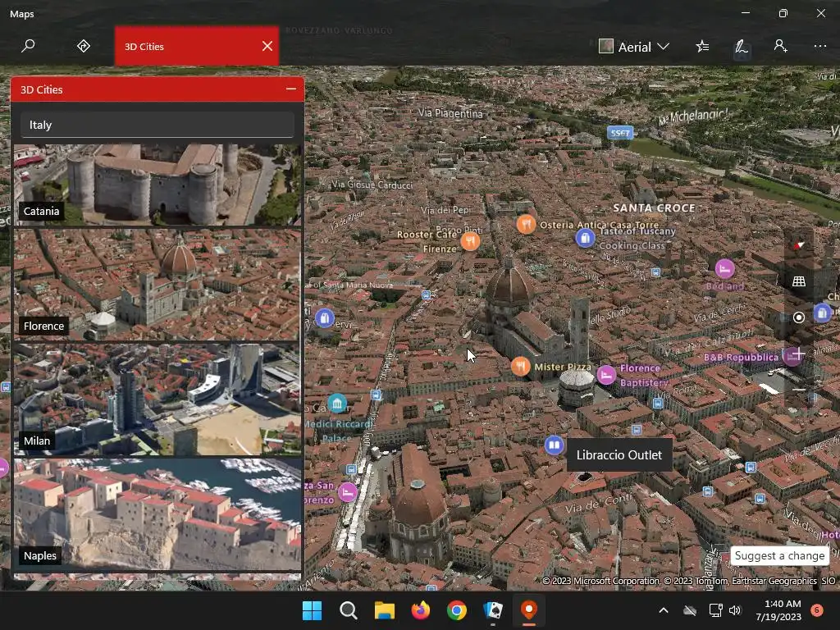Open Taste of Tuscany Cooking Class pin
The height and width of the screenshot is (630, 840).
[x=585, y=237]
